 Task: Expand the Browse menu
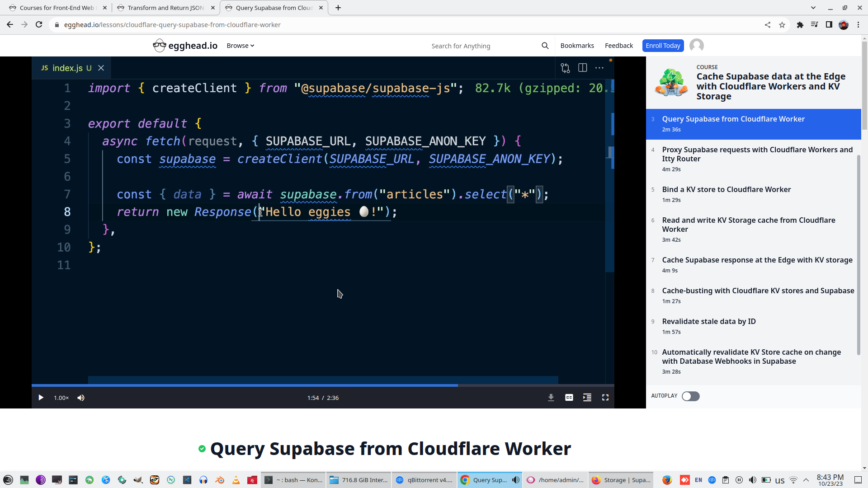(x=240, y=46)
